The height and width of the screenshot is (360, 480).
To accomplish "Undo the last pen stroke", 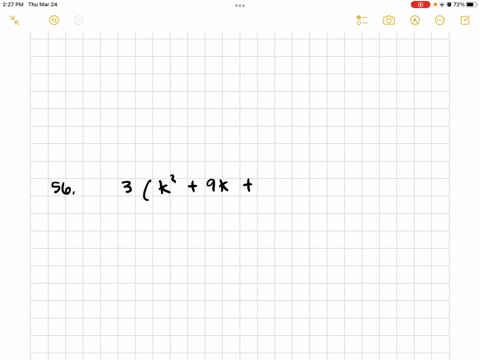I will point(54,20).
